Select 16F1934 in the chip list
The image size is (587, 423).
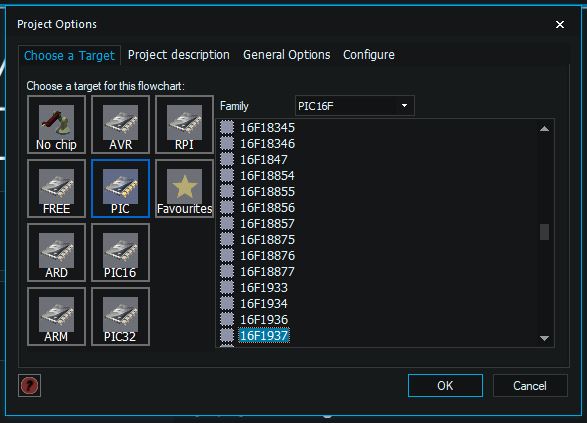tap(264, 304)
